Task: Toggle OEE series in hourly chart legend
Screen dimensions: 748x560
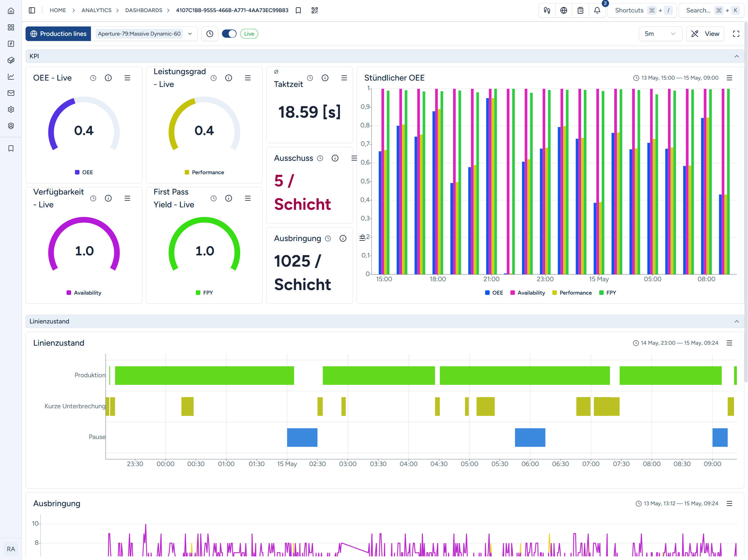Action: (494, 293)
